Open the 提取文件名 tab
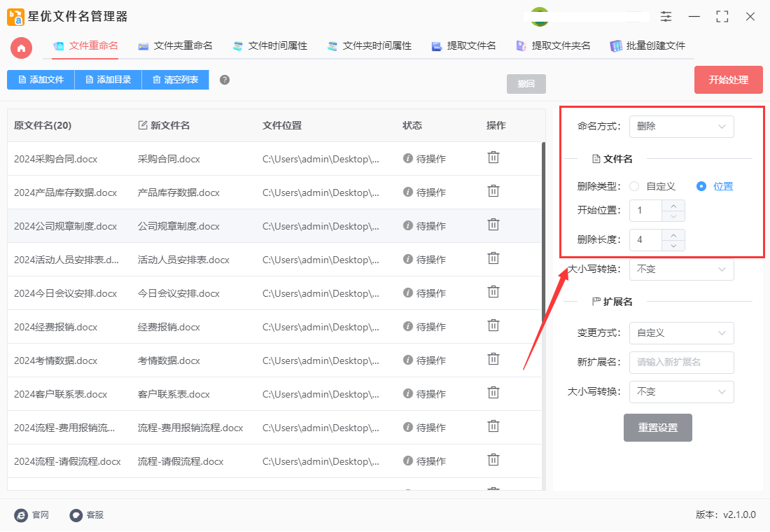 click(463, 46)
